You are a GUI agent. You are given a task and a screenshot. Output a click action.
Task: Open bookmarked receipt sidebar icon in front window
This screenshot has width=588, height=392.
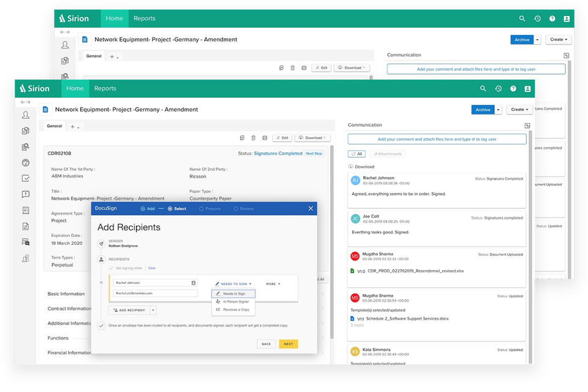[x=26, y=210]
